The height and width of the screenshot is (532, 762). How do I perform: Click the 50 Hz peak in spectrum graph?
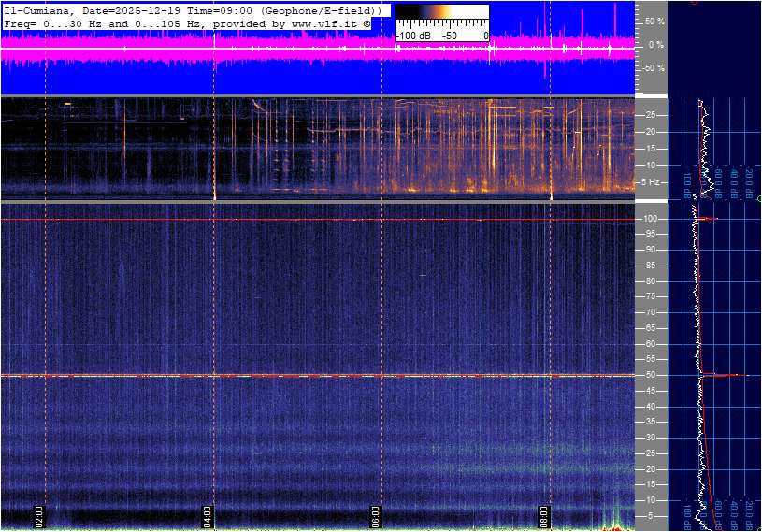(x=720, y=375)
